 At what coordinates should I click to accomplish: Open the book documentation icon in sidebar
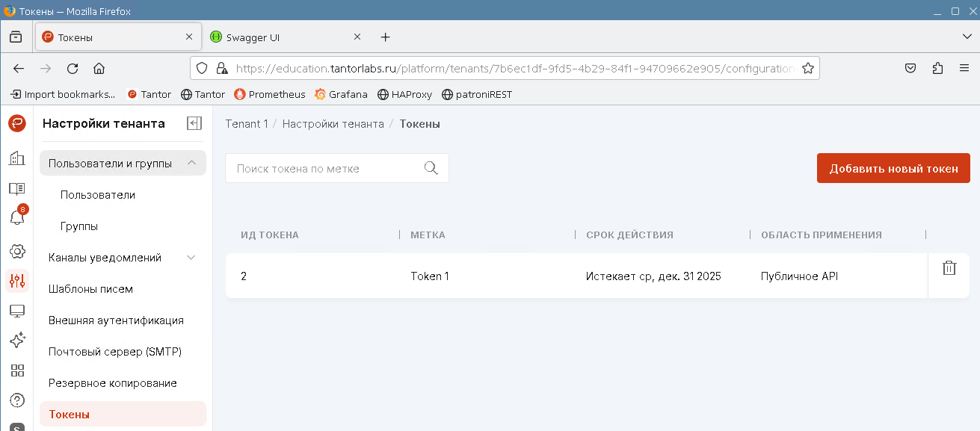17,189
